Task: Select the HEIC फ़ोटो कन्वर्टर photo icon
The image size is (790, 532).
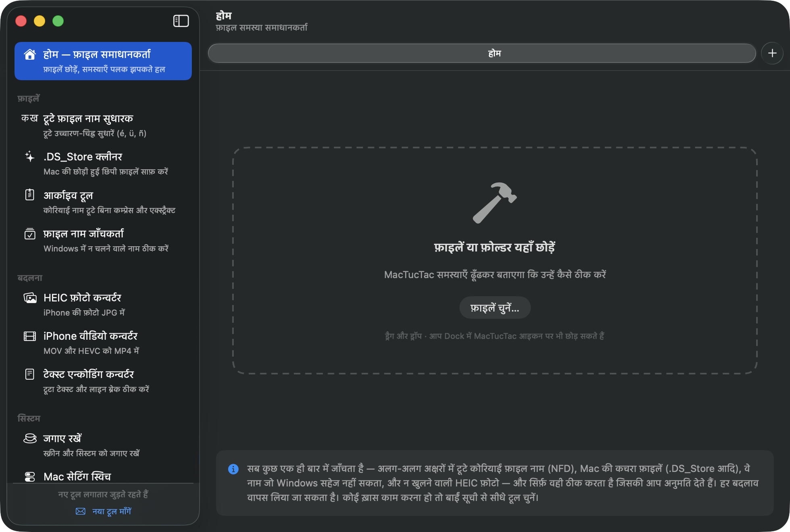Action: (x=30, y=297)
